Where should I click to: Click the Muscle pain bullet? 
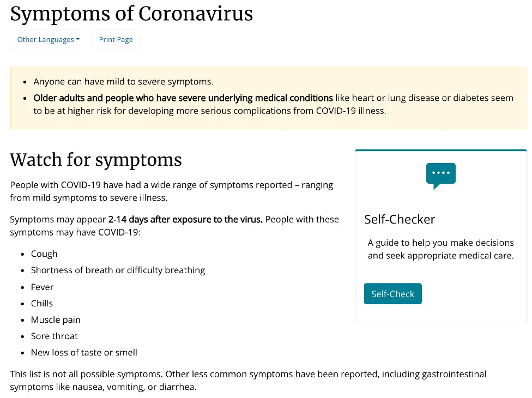(56, 320)
